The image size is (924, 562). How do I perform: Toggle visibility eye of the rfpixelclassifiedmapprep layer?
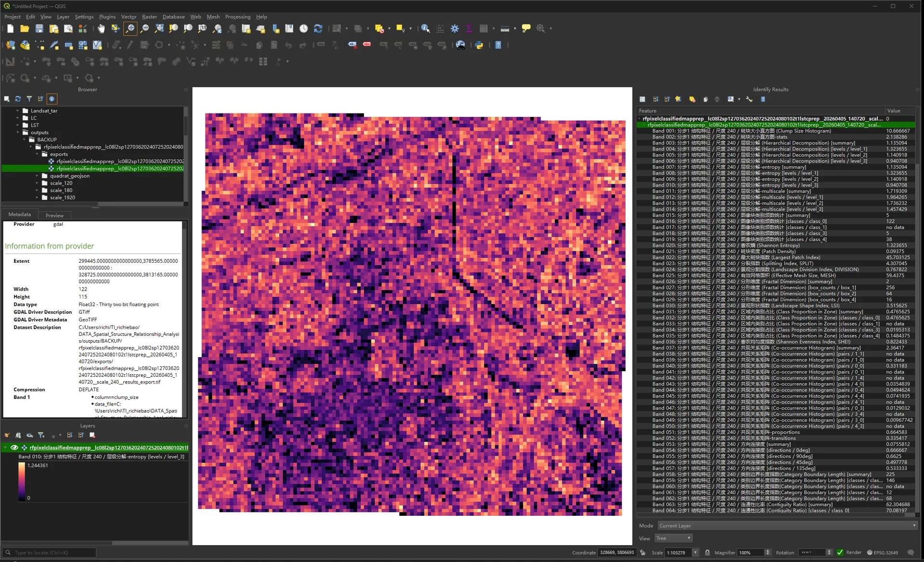(x=14, y=447)
